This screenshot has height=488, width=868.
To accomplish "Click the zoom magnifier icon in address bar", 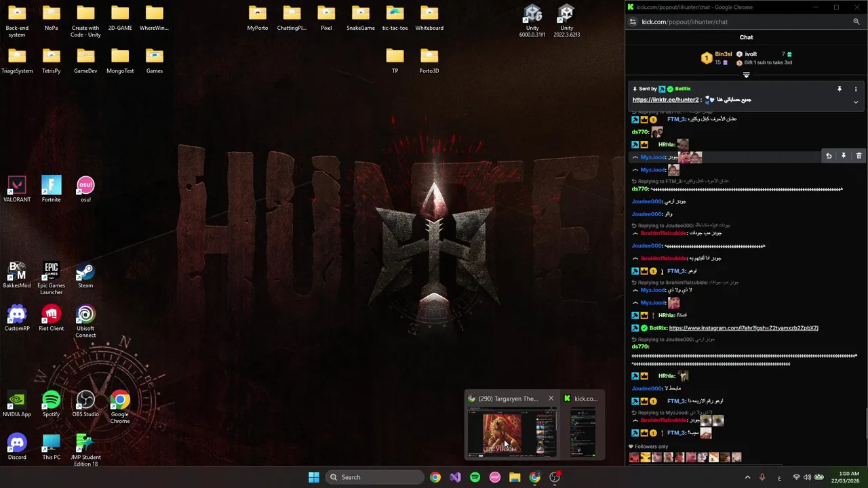I will click(856, 22).
